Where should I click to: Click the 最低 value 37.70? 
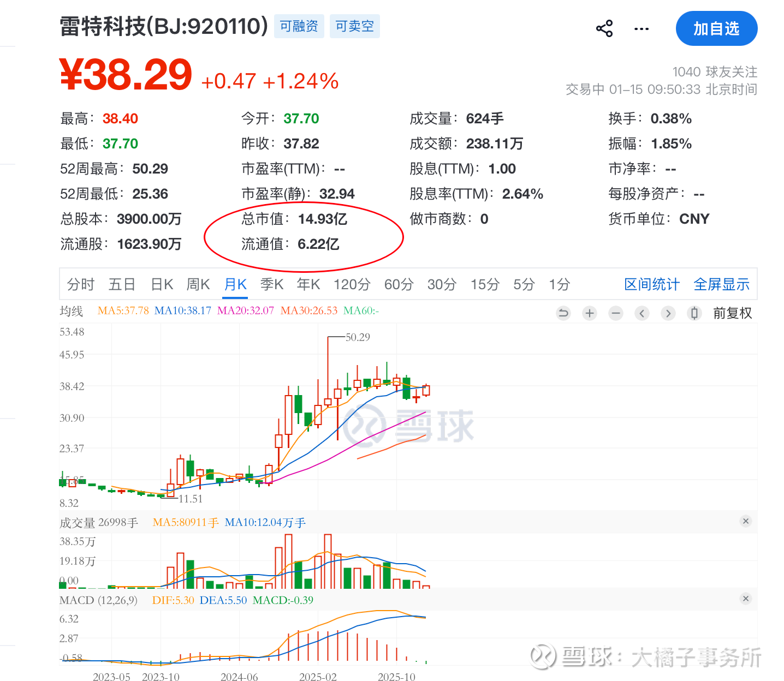click(121, 144)
